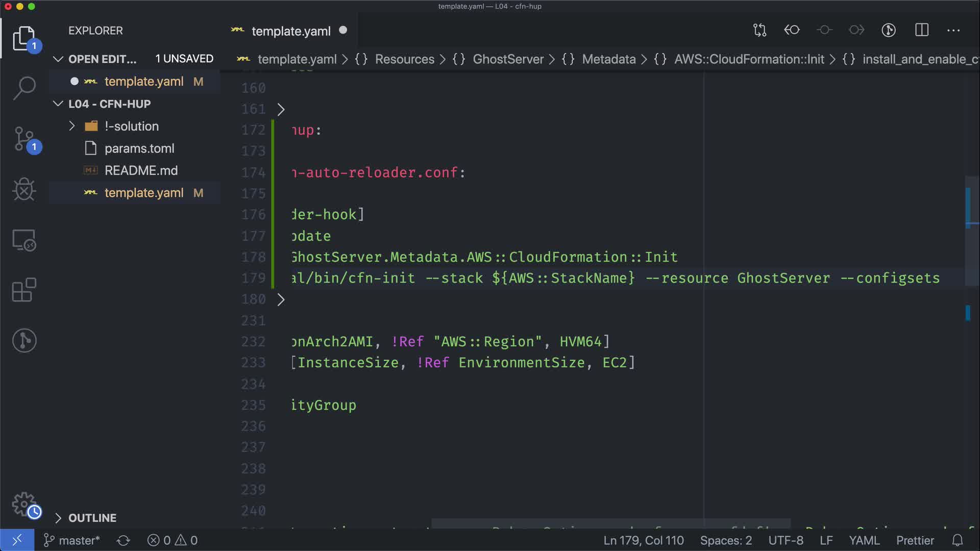Screen dimensions: 980x551
Task: Open More Actions ellipsis menu
Action: [953, 31]
